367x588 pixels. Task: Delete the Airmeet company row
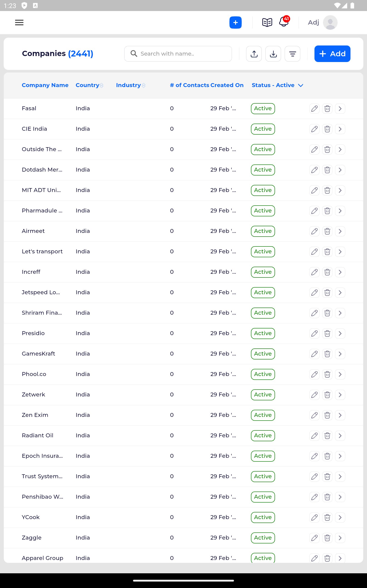327,231
